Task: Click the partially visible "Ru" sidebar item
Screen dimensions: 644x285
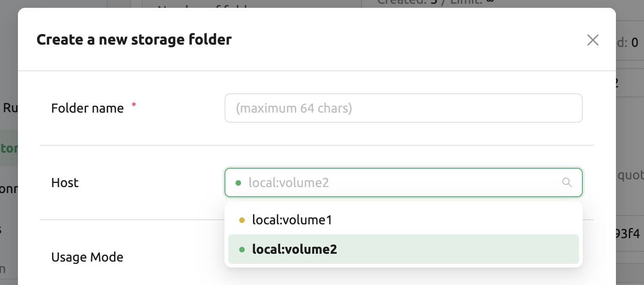Action: [x=9, y=108]
